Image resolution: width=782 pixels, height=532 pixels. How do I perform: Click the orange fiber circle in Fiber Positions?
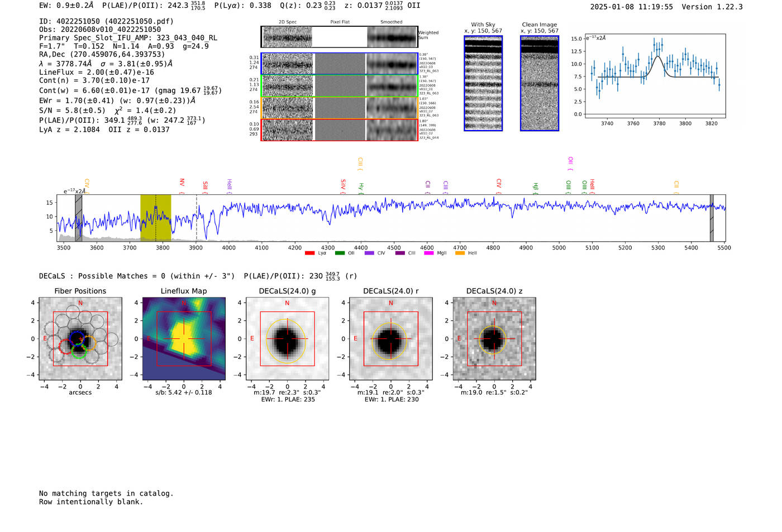(x=89, y=343)
